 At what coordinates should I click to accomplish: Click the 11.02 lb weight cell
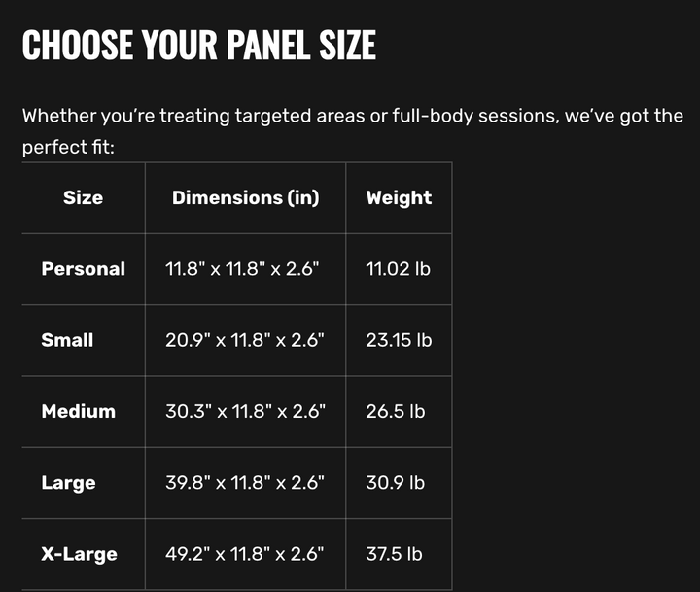coord(399,269)
